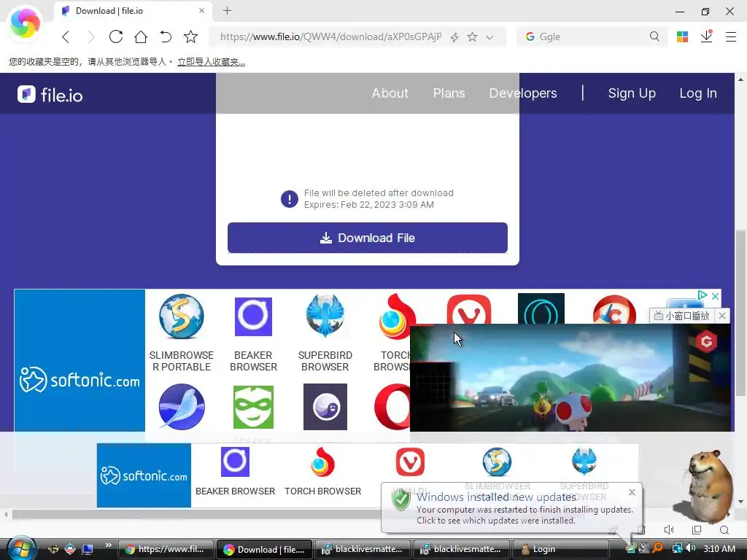Click the Superbird Browser icon in upper ad
Viewport: 747px width, 560px height.
click(x=325, y=316)
